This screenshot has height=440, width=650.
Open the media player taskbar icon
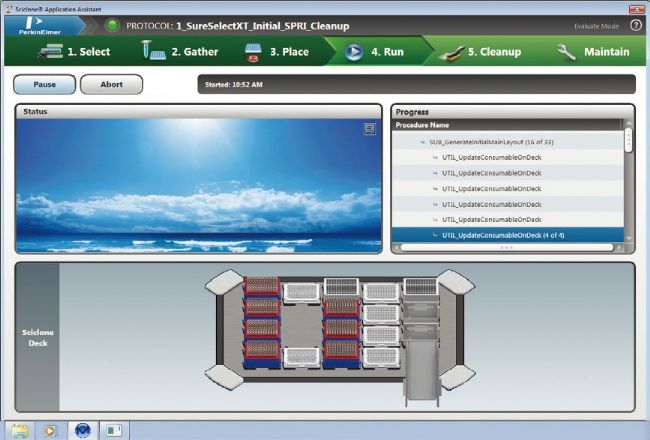point(49,430)
